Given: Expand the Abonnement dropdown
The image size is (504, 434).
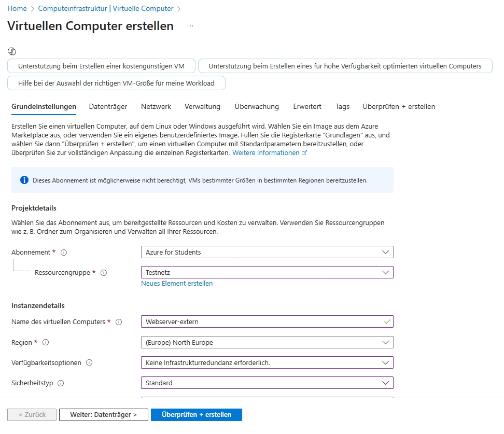Looking at the screenshot, I should [x=267, y=253].
